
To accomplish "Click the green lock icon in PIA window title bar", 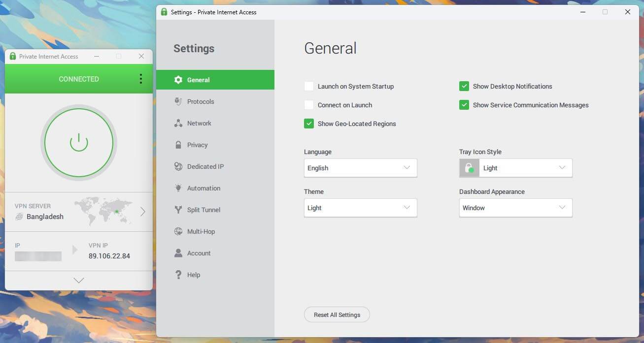I will point(13,56).
